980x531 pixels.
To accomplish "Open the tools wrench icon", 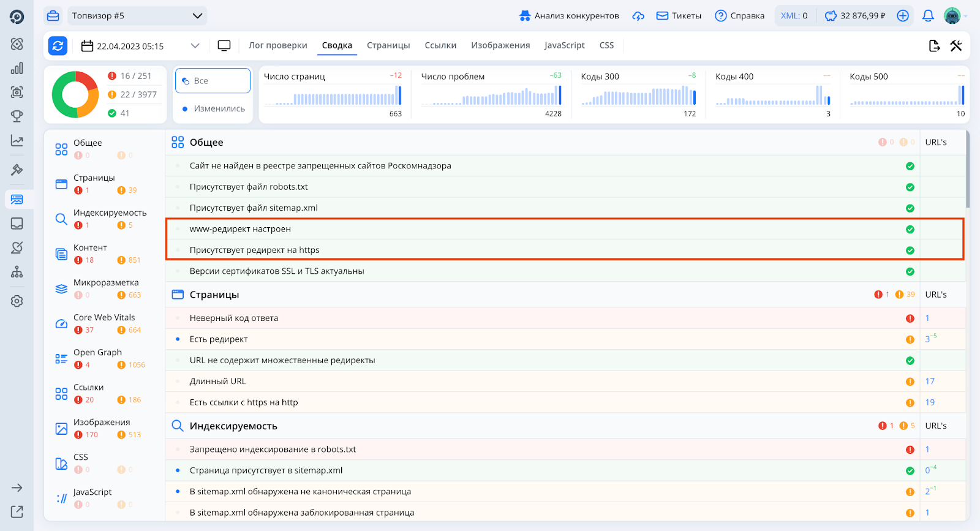I will coord(956,46).
